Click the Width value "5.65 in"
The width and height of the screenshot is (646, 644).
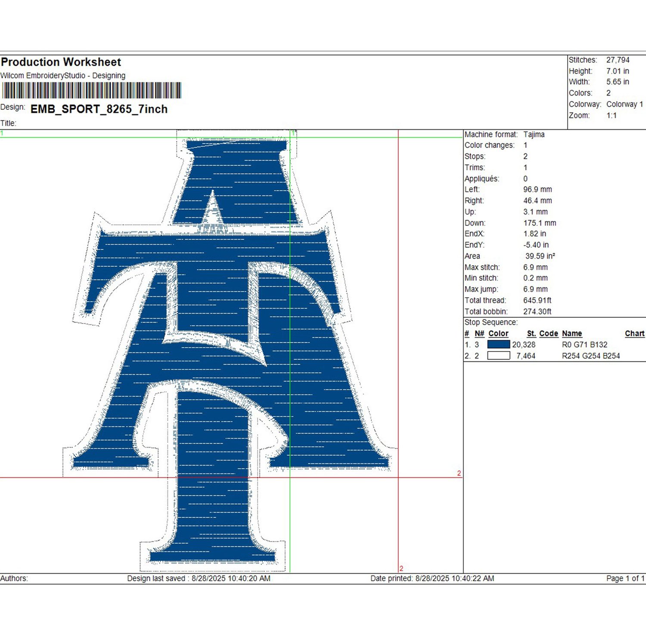(618, 82)
